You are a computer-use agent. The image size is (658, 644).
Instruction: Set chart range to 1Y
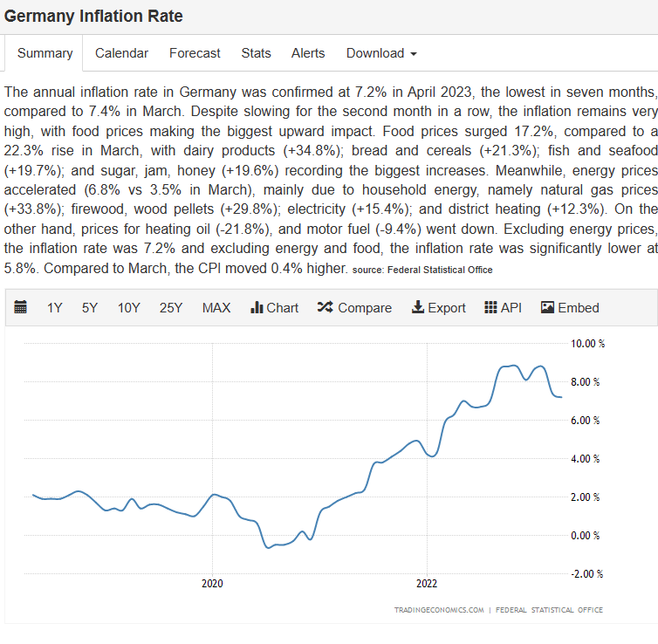[55, 307]
